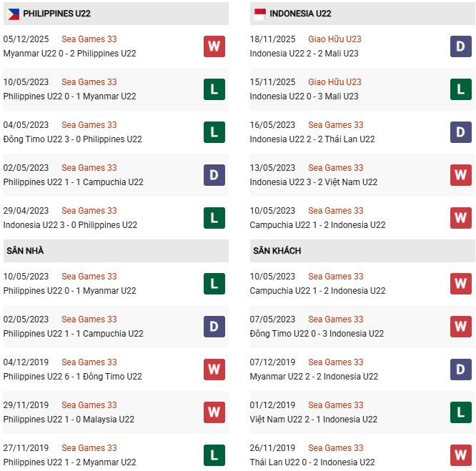This screenshot has height=471, width=476.
Task: Open Giao Hữu U23 link dated 15/11/2025
Action: [x=334, y=82]
